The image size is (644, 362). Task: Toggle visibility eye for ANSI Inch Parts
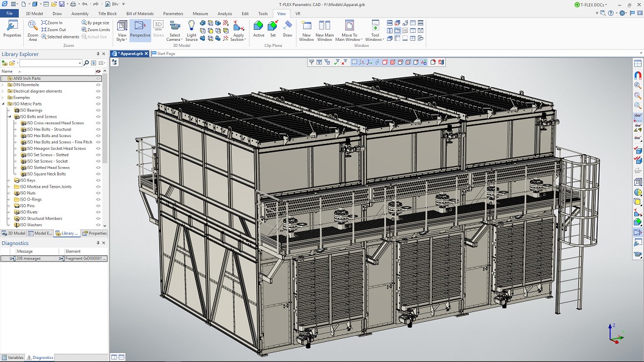click(98, 79)
